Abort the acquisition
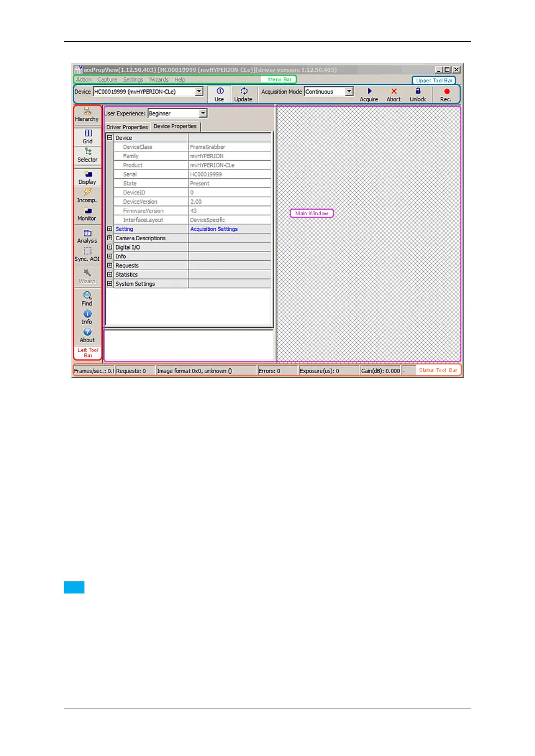The height and width of the screenshot is (756, 535). tap(394, 95)
